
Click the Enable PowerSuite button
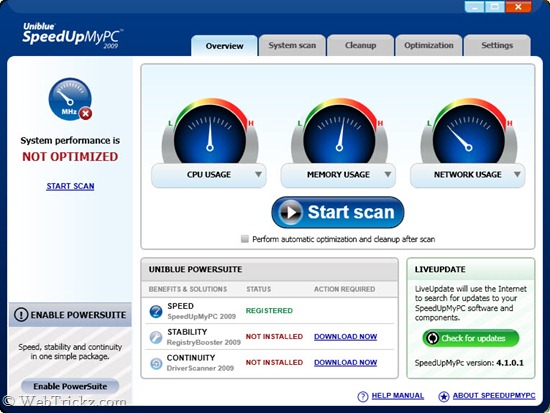pyautogui.click(x=70, y=386)
